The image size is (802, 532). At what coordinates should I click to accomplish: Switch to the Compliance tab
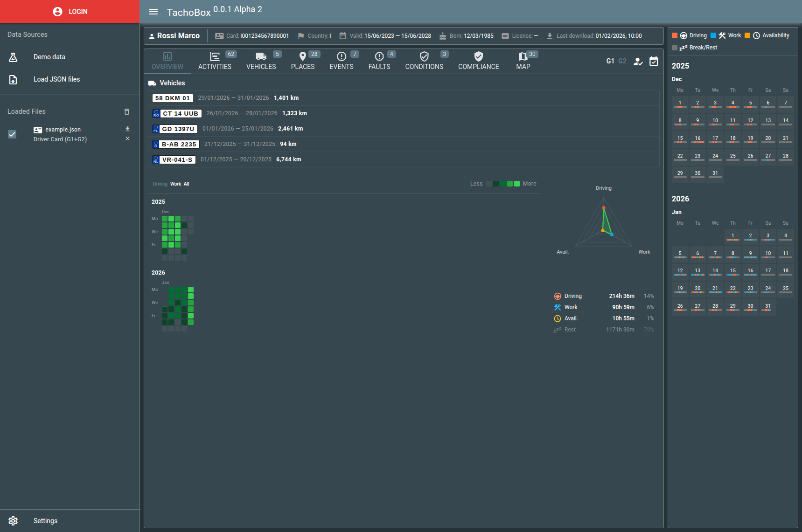coord(478,61)
